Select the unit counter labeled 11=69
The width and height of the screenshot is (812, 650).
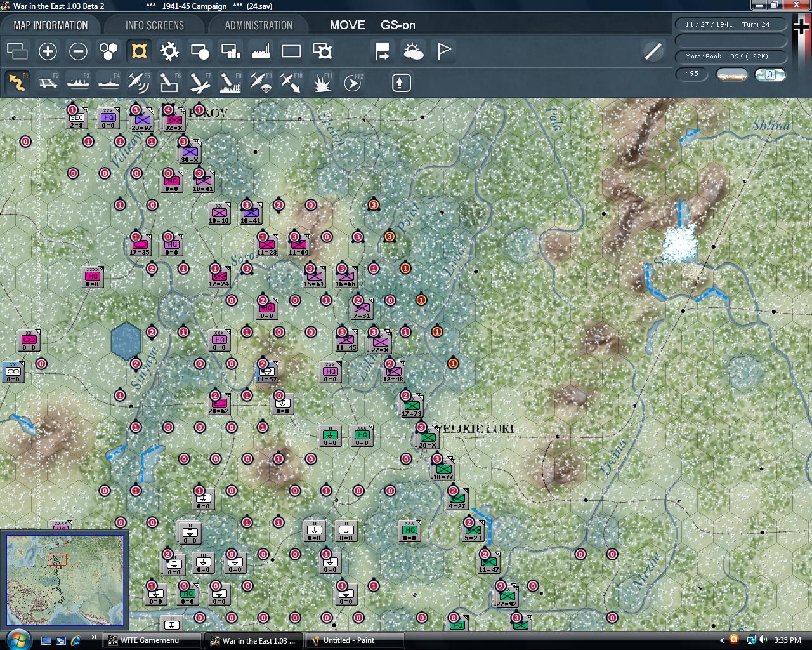[298, 246]
